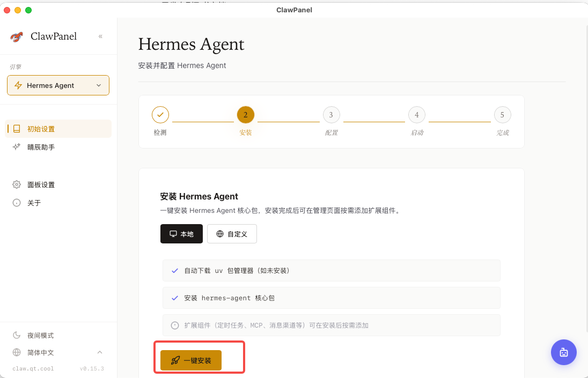Click step 3 配置 circle
The height and width of the screenshot is (378, 588).
[x=331, y=115]
